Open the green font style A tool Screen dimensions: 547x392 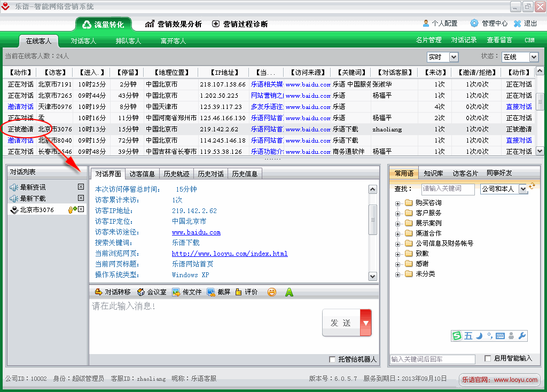[289, 292]
